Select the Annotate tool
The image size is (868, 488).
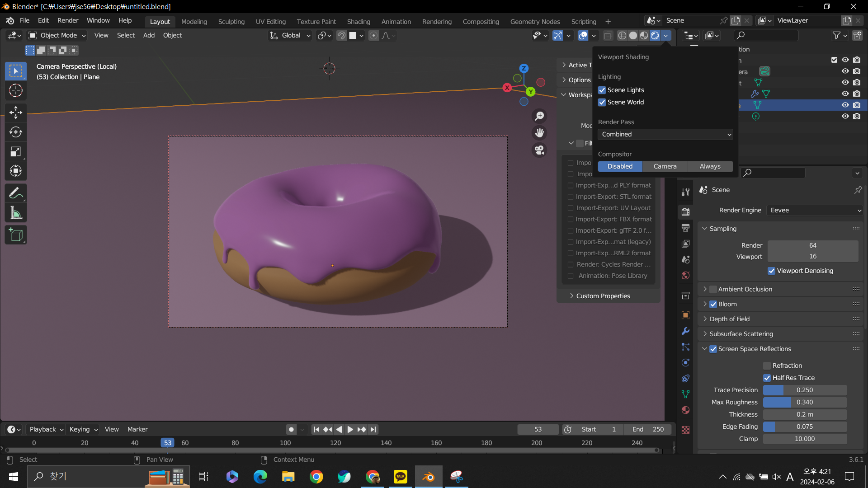[16, 193]
